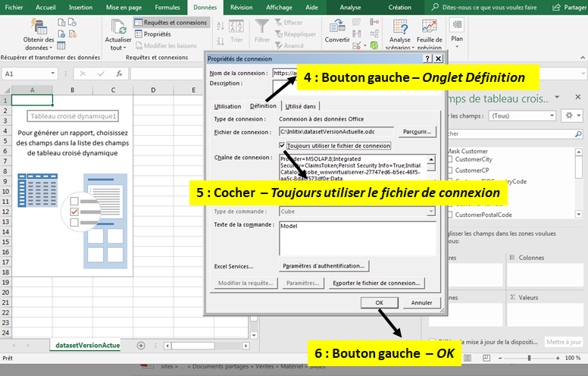Open Obtenir des données menu
The width and height of the screenshot is (588, 376).
[x=39, y=35]
